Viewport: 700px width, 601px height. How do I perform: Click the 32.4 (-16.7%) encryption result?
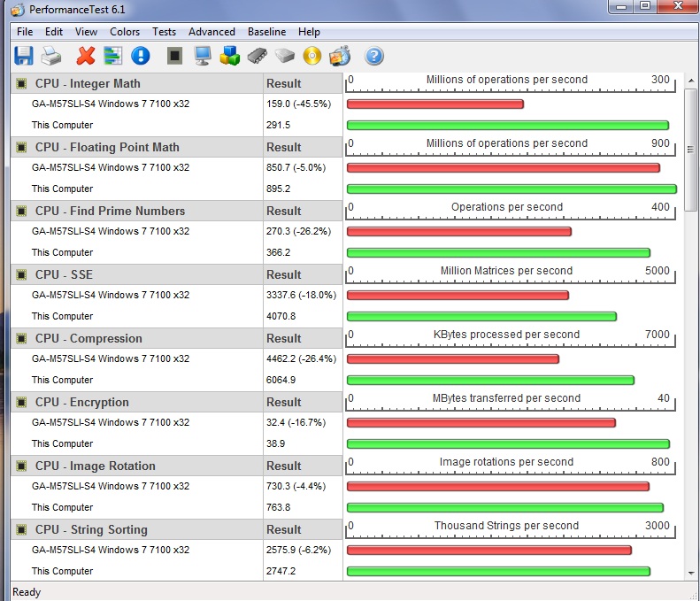point(296,422)
